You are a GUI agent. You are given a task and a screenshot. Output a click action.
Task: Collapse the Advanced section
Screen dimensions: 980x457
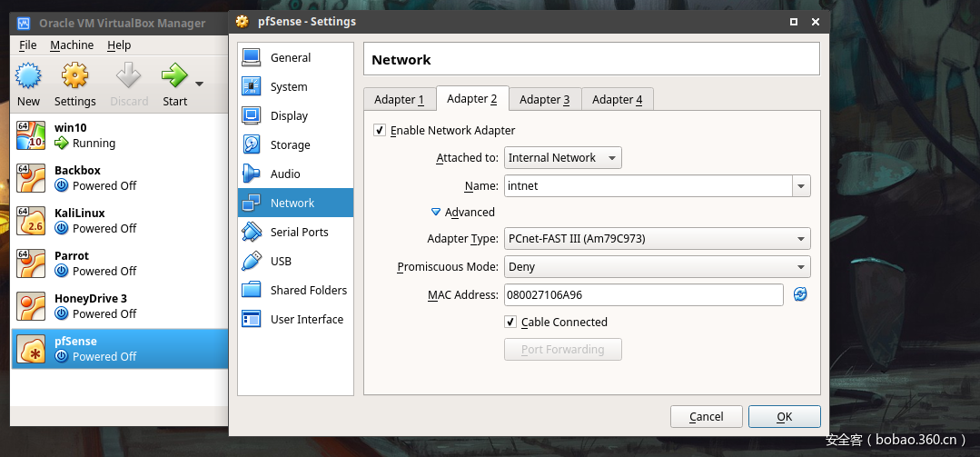(x=436, y=212)
